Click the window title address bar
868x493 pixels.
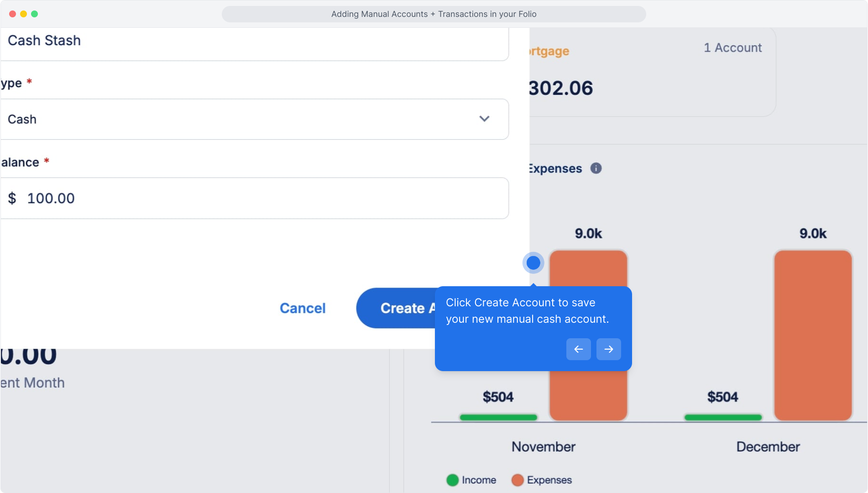point(434,14)
